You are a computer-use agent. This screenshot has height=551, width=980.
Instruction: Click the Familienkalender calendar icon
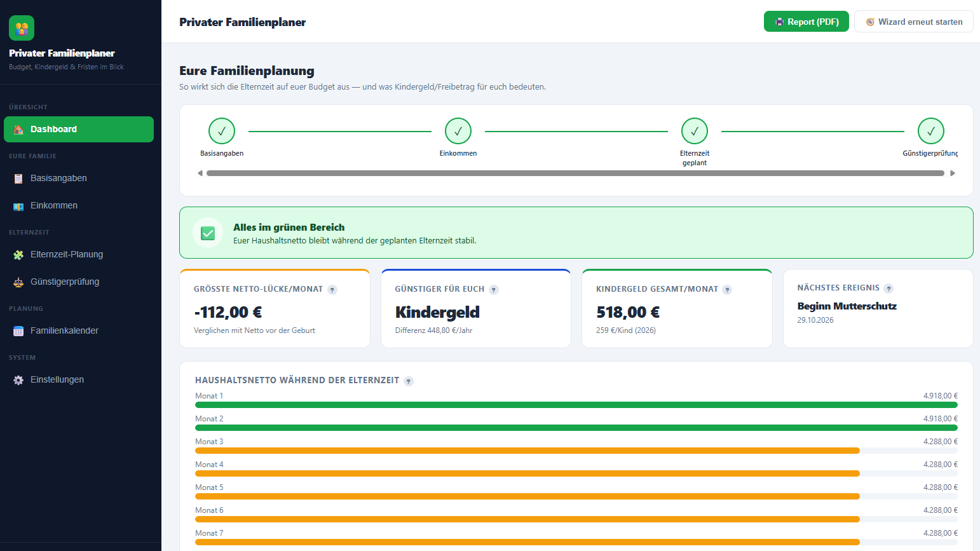point(18,331)
